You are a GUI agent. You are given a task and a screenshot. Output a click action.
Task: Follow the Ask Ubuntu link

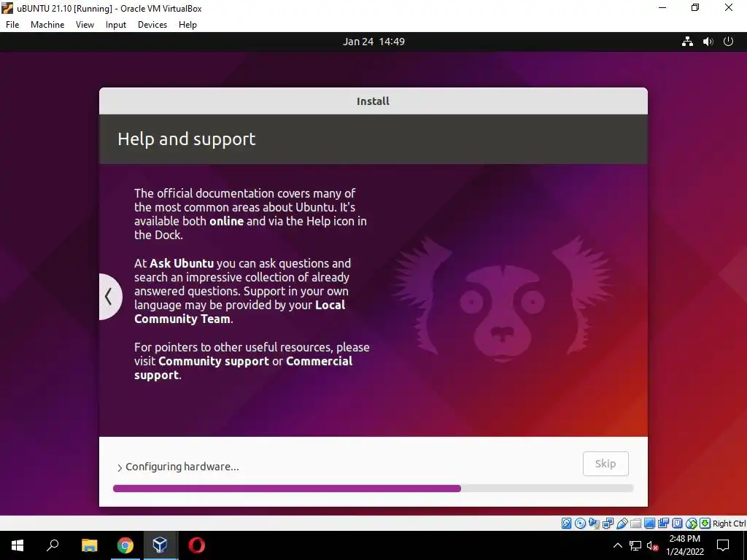182,263
